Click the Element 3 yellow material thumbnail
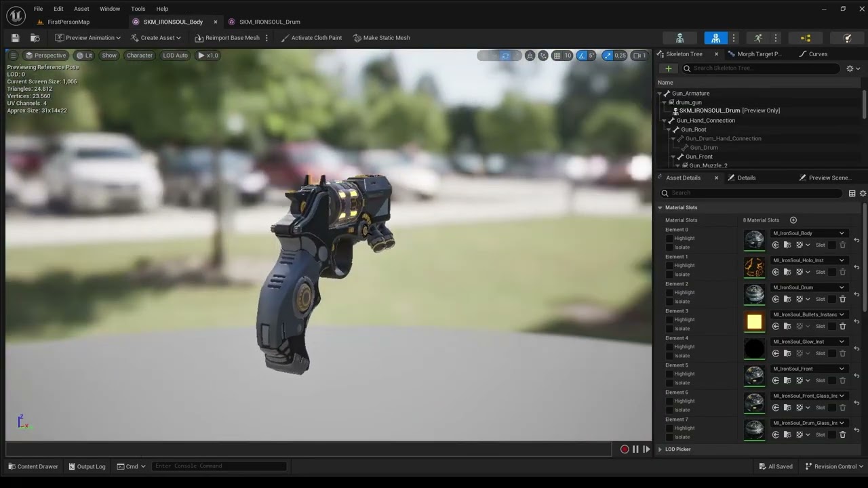Screen dimensions: 868x488 coord(754,322)
